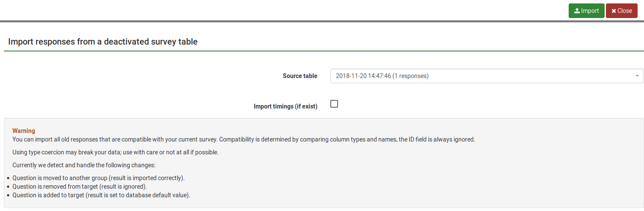Click the "Question is moved to another group" item
The height and width of the screenshot is (211, 644).
point(98,178)
